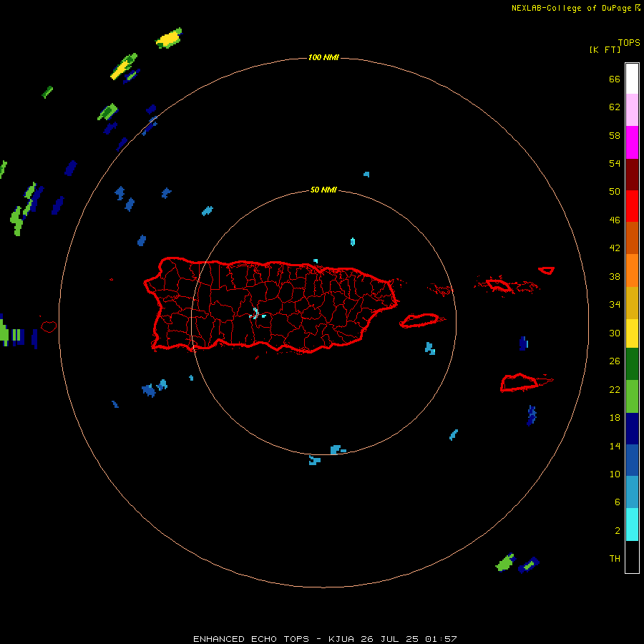This screenshot has height=644, width=644.
Task: Click the gold legend swatch near 34
Action: [632, 303]
